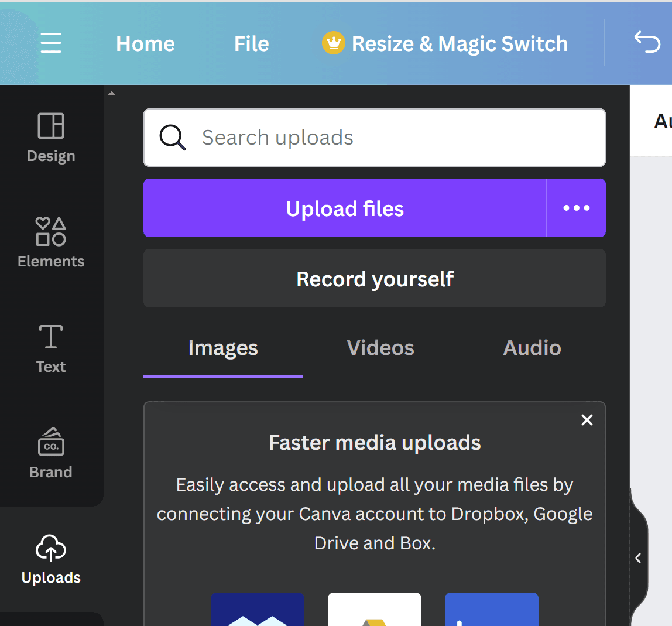Select the Text tool in the sidebar
The height and width of the screenshot is (626, 672).
(x=51, y=348)
